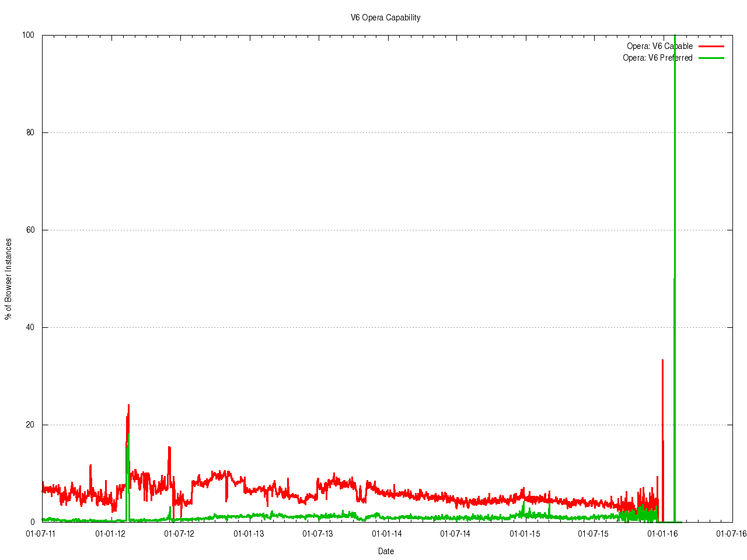Select the 01-01-14 date tick label

click(x=386, y=533)
